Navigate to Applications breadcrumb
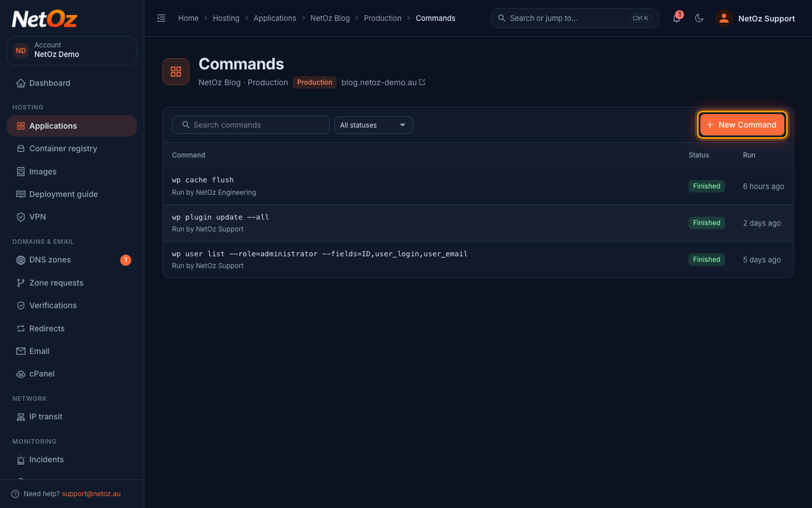 (275, 18)
